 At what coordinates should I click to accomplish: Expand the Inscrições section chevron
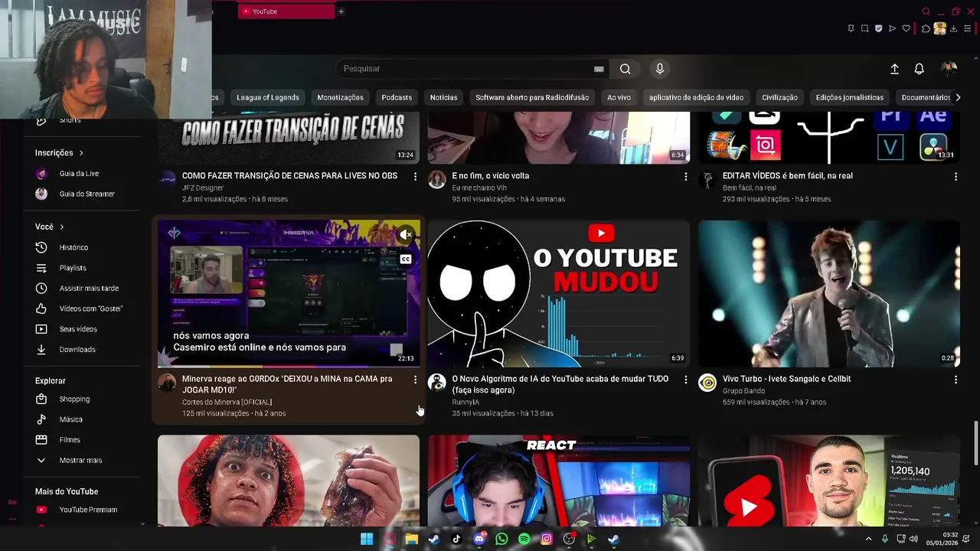pyautogui.click(x=81, y=153)
